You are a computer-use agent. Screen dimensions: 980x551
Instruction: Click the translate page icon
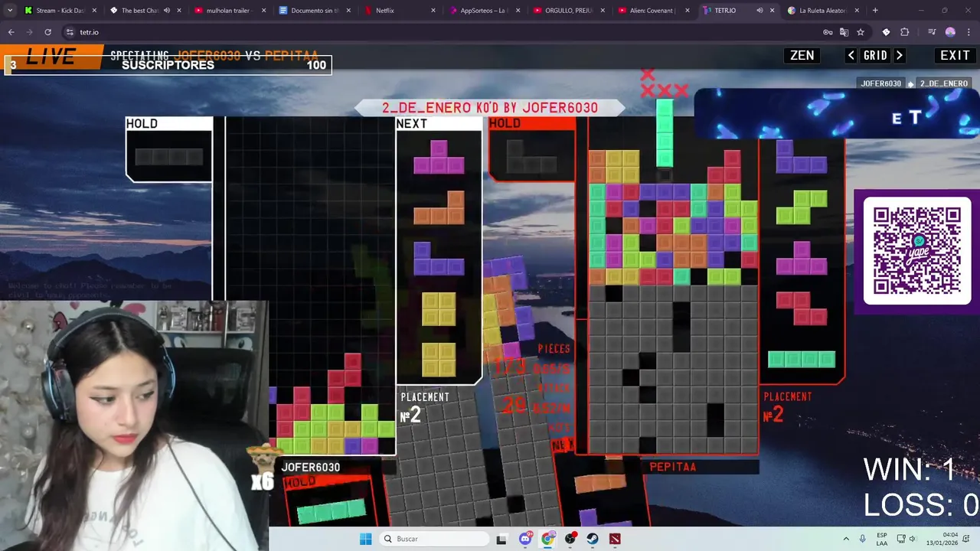pyautogui.click(x=844, y=32)
